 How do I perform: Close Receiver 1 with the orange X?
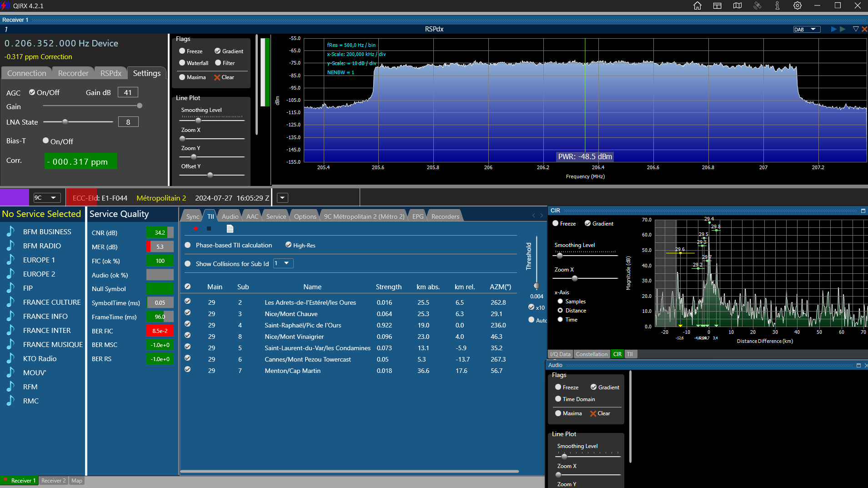pyautogui.click(x=864, y=29)
